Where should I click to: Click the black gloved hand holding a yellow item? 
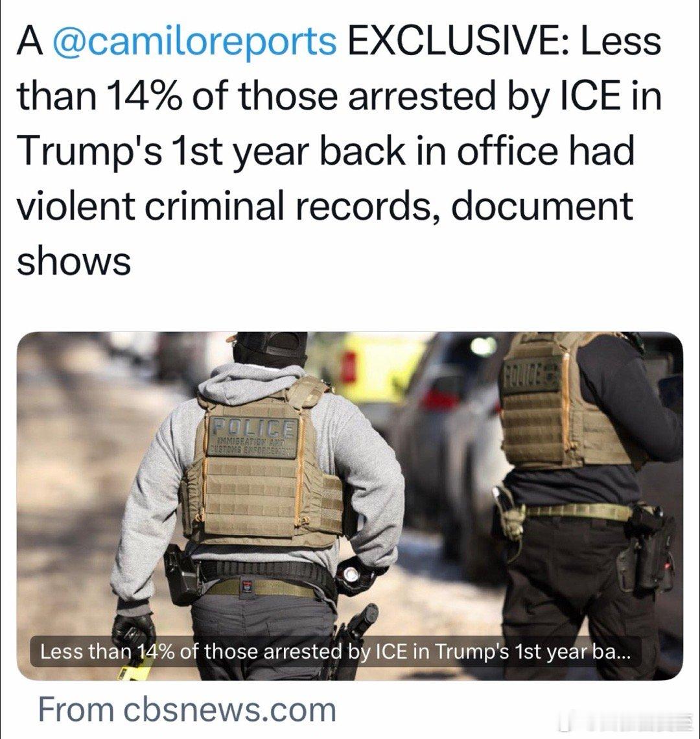point(134,632)
